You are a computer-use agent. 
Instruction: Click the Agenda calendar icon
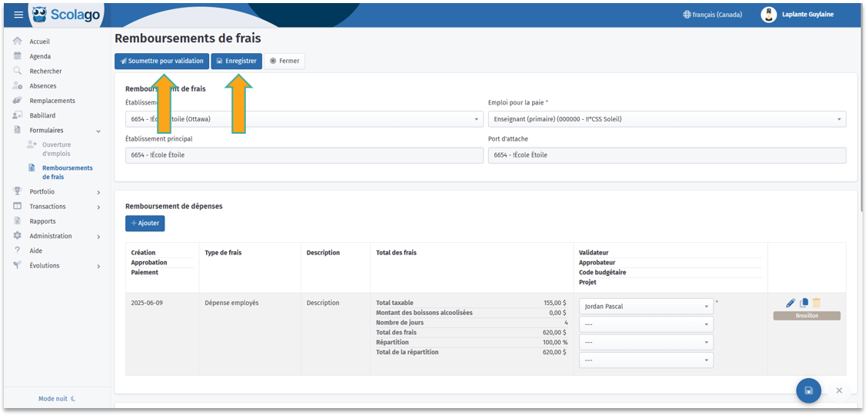(17, 56)
